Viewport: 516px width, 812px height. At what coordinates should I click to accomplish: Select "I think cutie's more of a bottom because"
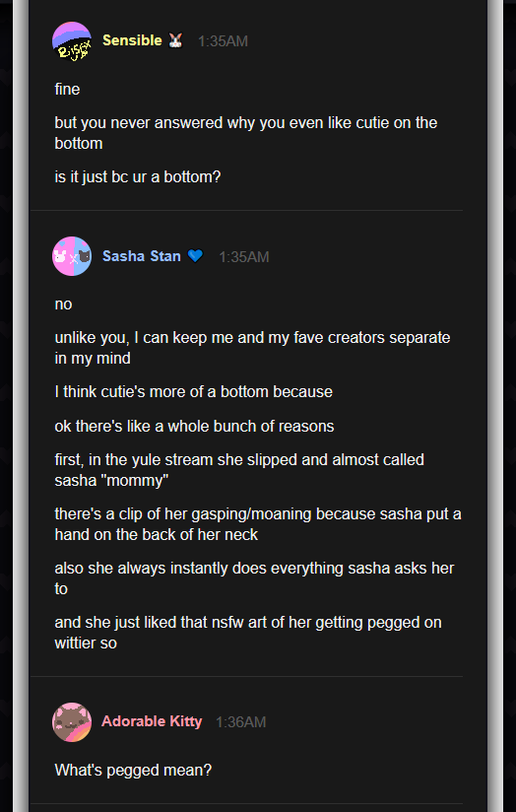point(194,391)
